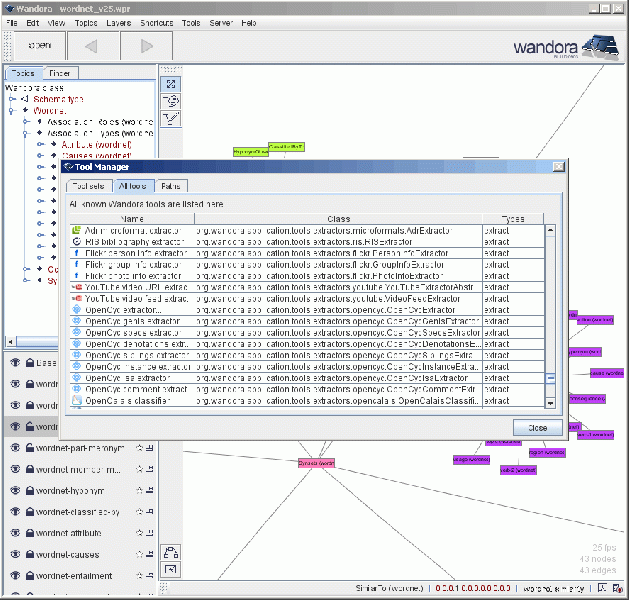This screenshot has width=629, height=600.
Task: Toggle visibility eye of wordnet-attribute layer
Action: [x=15, y=532]
